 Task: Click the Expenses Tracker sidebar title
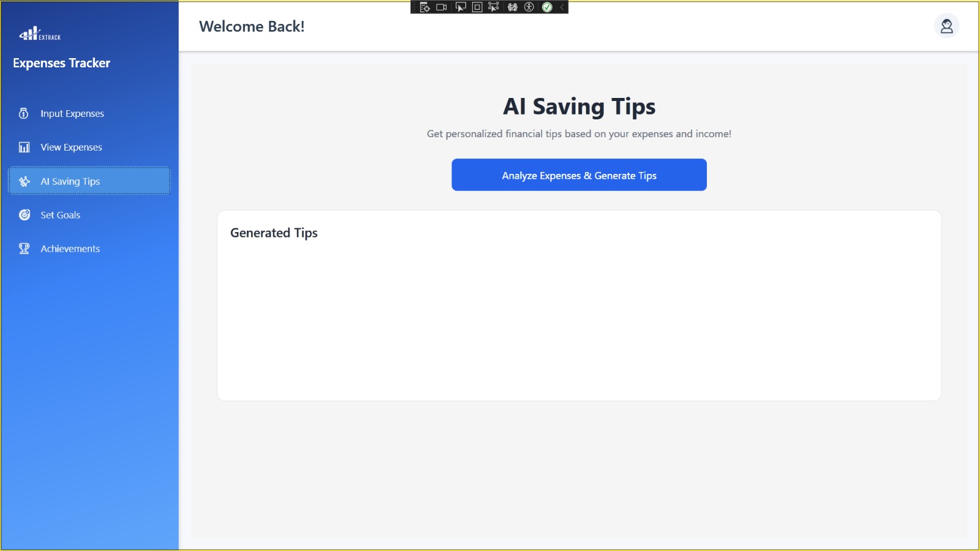62,63
